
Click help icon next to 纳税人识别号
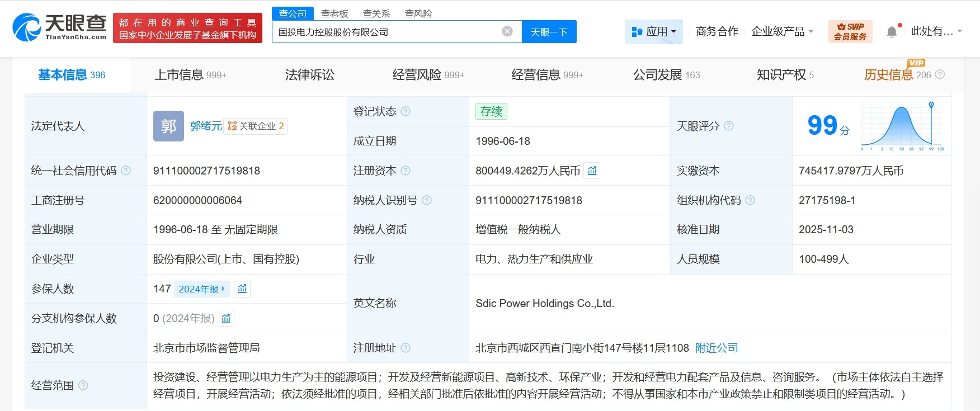pos(427,200)
